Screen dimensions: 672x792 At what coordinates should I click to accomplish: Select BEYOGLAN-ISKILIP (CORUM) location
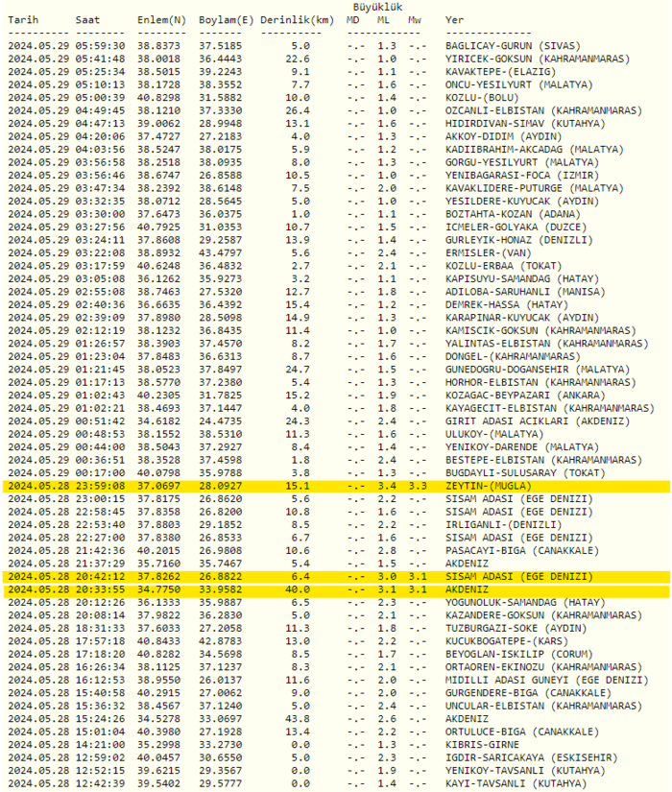point(519,654)
